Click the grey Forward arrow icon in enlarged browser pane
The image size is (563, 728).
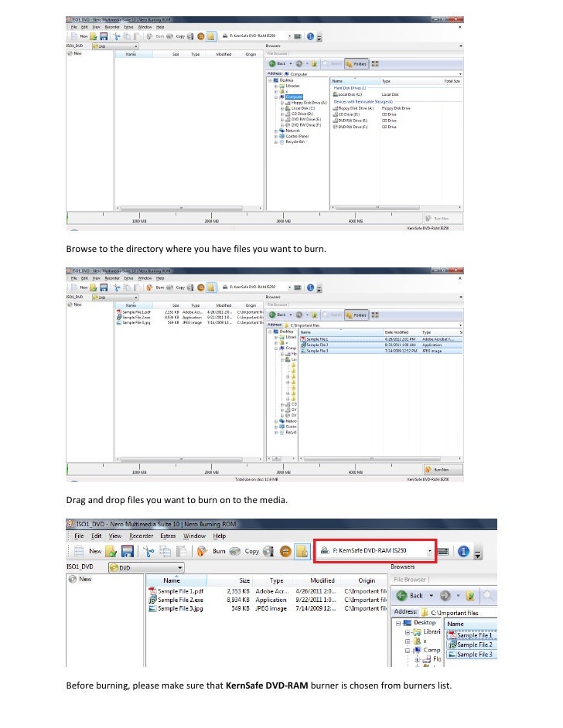pyautogui.click(x=445, y=595)
